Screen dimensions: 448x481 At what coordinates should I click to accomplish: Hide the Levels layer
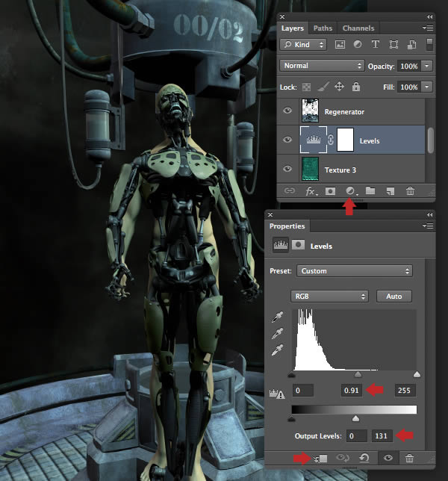pyautogui.click(x=287, y=140)
